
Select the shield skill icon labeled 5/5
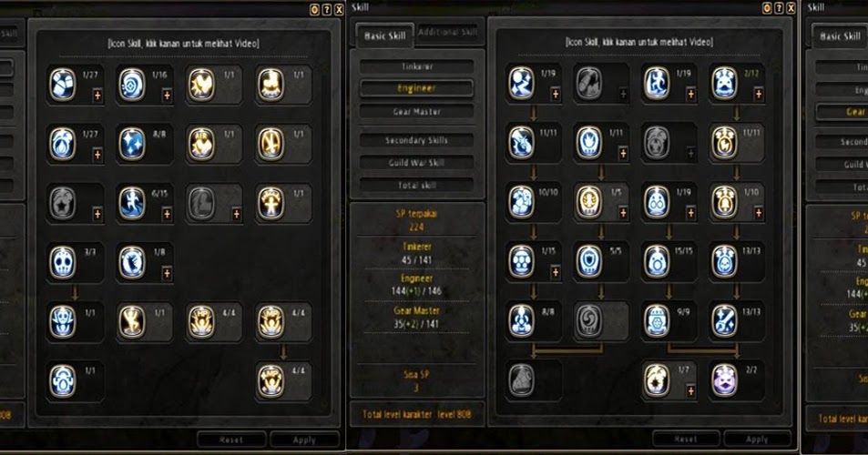589,261
